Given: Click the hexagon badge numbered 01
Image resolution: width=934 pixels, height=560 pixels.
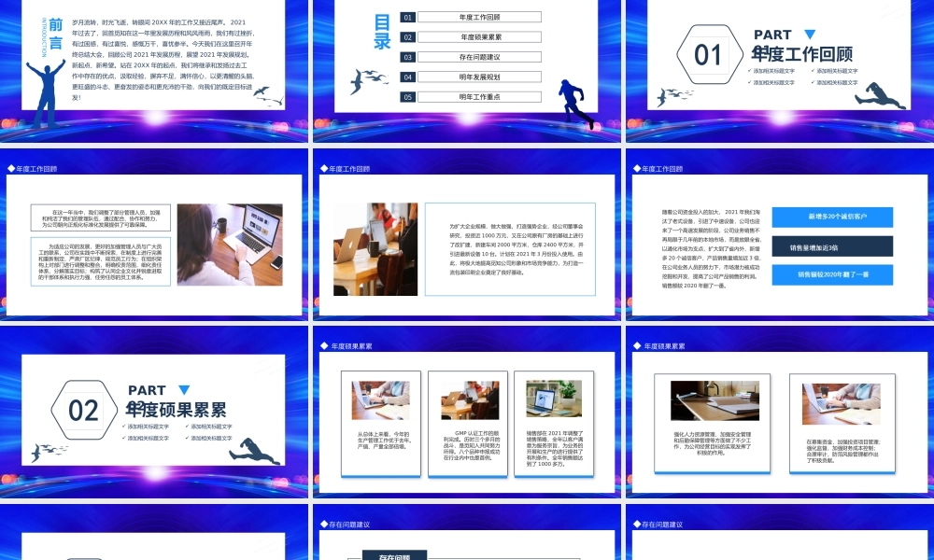Looking at the screenshot, I should tap(710, 55).
